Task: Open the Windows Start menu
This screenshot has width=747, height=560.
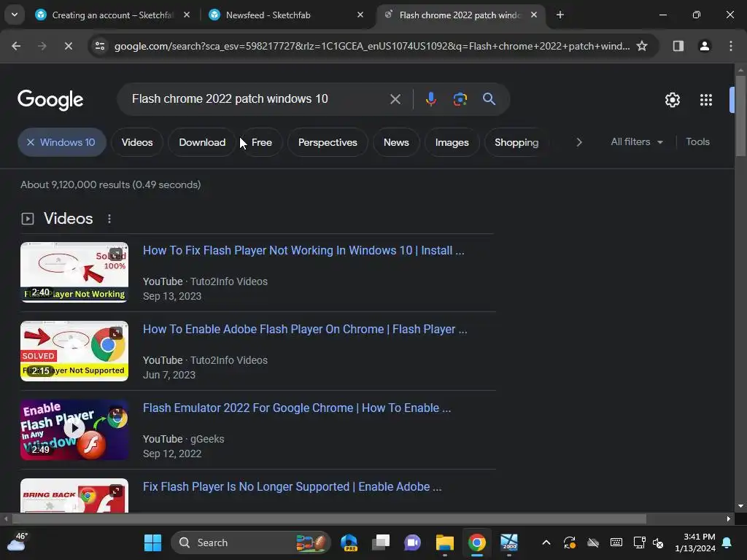Action: pos(153,542)
